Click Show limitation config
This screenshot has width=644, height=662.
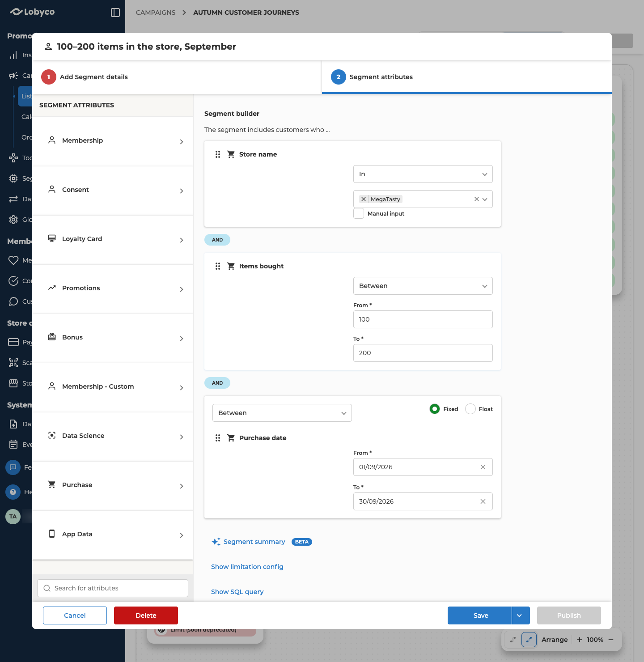coord(247,567)
